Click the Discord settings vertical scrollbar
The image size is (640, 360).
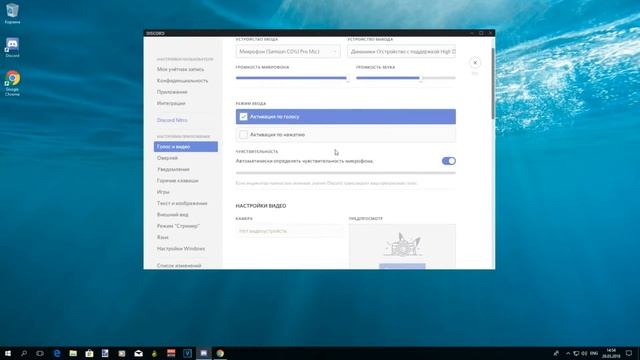coord(493,83)
